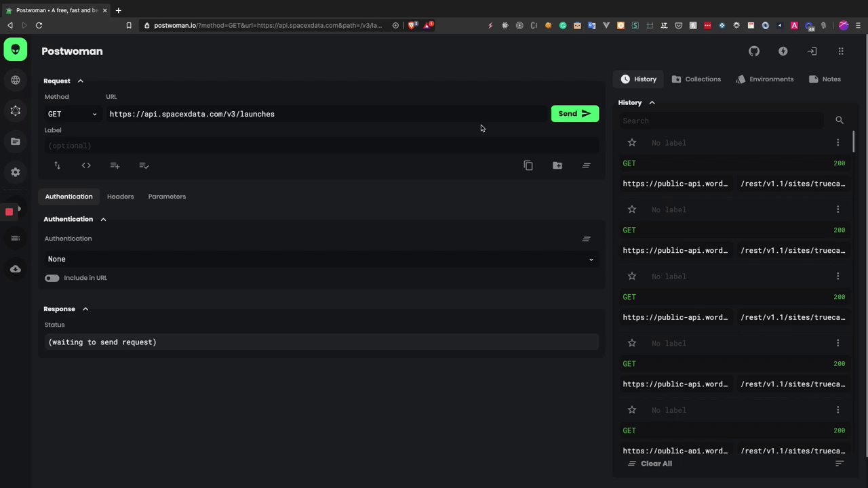Click the list lines icon in sidebar

15,238
